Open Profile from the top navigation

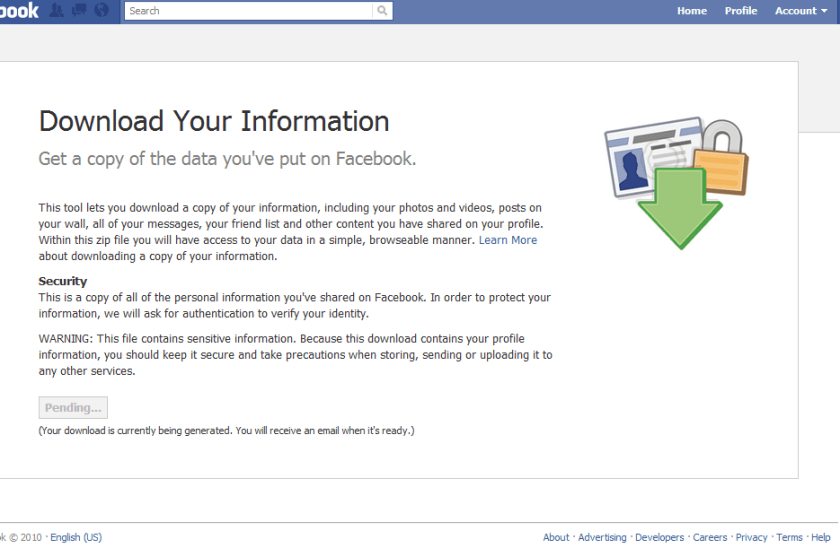tap(741, 11)
